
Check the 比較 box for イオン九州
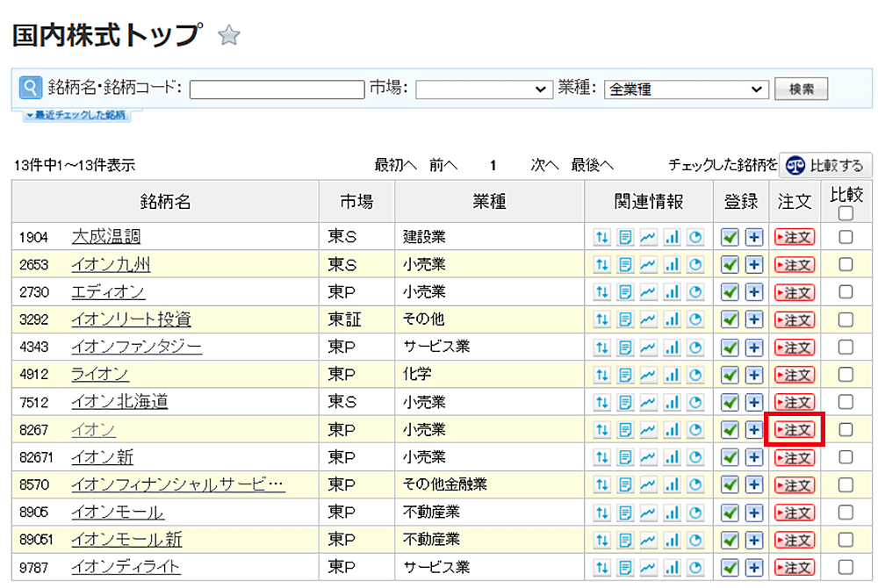tap(846, 264)
